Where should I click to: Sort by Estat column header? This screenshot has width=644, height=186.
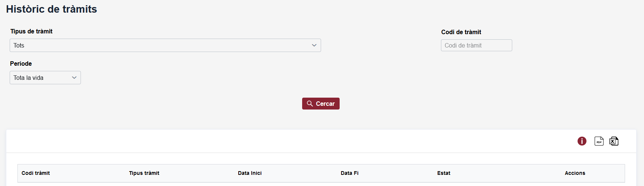444,173
